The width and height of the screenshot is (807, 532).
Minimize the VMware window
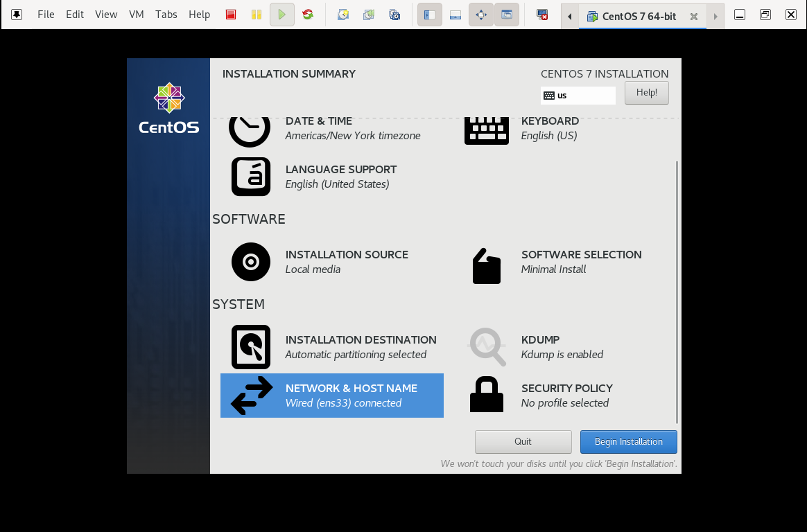(740, 15)
